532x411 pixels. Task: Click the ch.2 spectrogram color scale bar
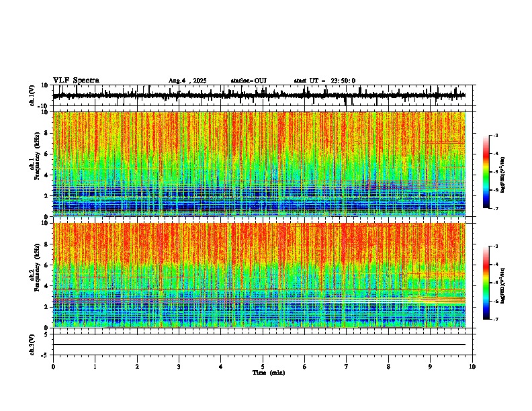(486, 283)
